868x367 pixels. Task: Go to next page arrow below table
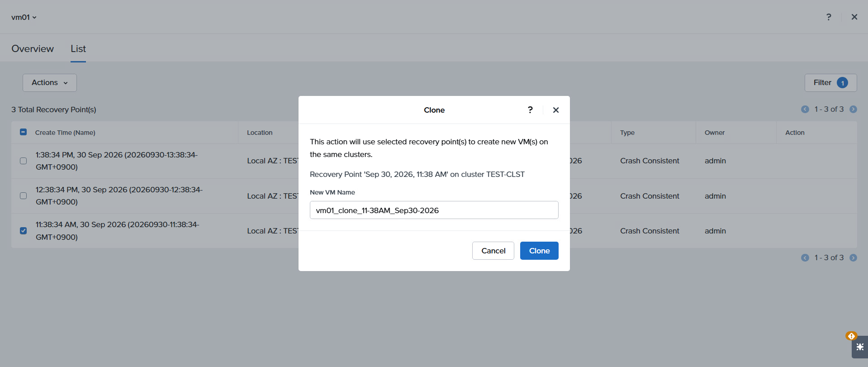tap(853, 257)
